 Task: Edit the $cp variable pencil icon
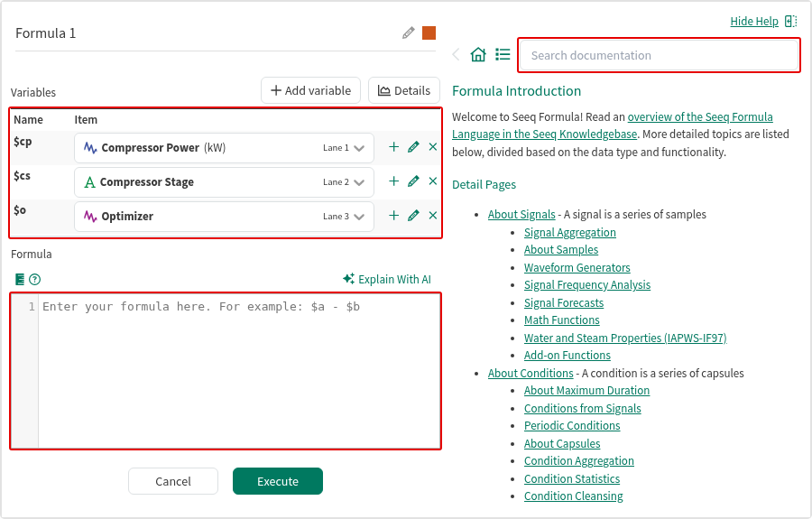(x=413, y=147)
